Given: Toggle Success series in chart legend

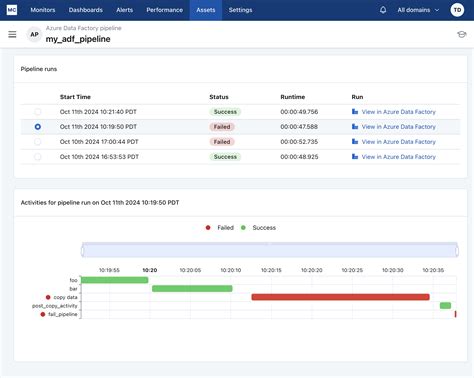Looking at the screenshot, I should tap(258, 228).
